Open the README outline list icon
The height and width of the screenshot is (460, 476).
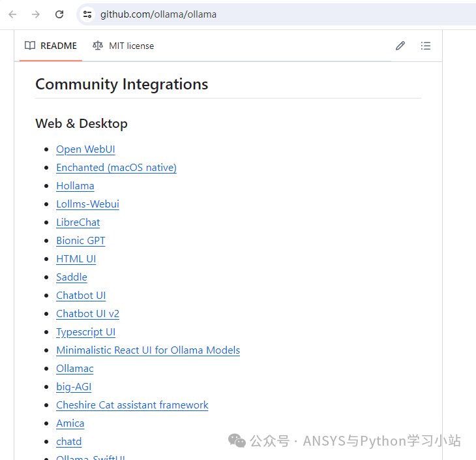click(426, 46)
